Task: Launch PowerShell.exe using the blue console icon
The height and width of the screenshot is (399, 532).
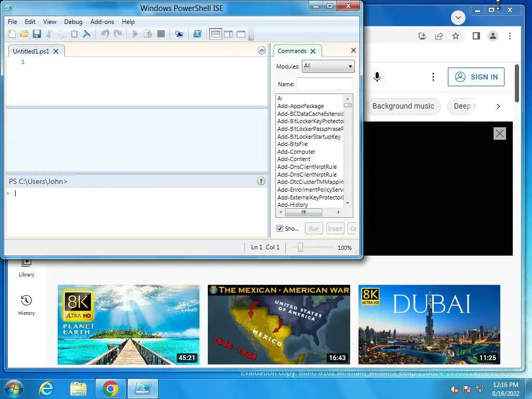Action: pyautogui.click(x=197, y=34)
